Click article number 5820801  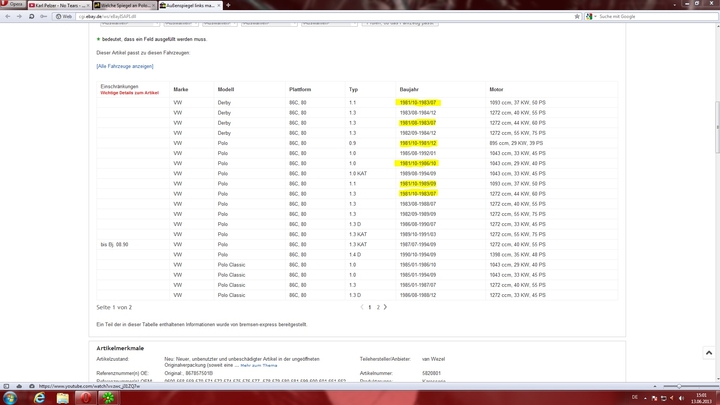(x=431, y=373)
